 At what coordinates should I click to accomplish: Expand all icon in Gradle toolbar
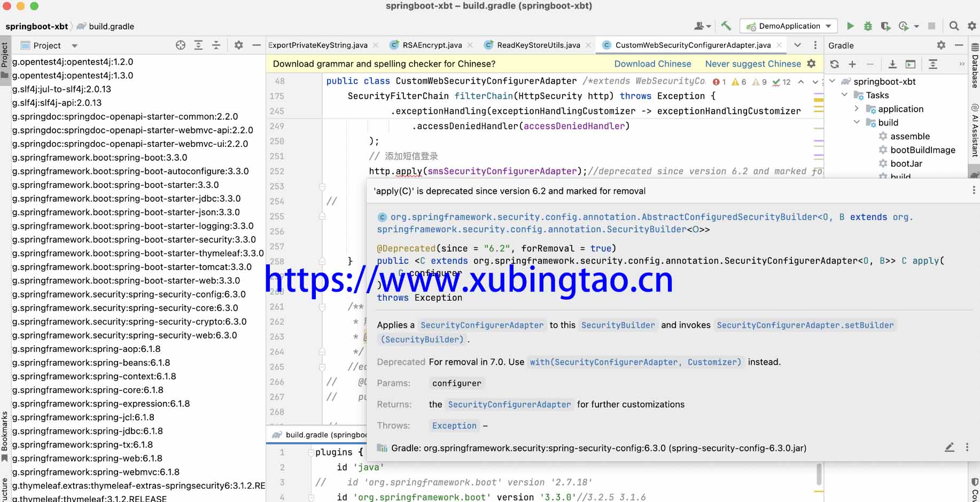coord(933,64)
